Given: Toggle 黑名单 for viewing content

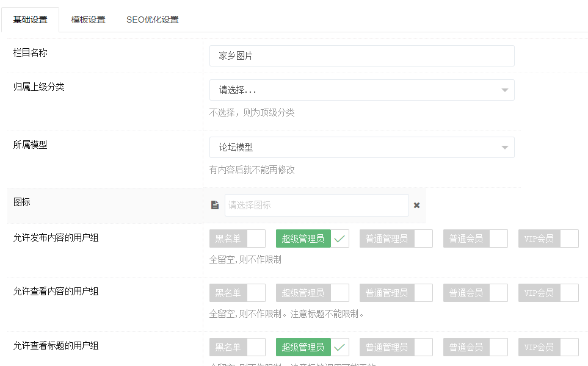Looking at the screenshot, I should click(237, 293).
